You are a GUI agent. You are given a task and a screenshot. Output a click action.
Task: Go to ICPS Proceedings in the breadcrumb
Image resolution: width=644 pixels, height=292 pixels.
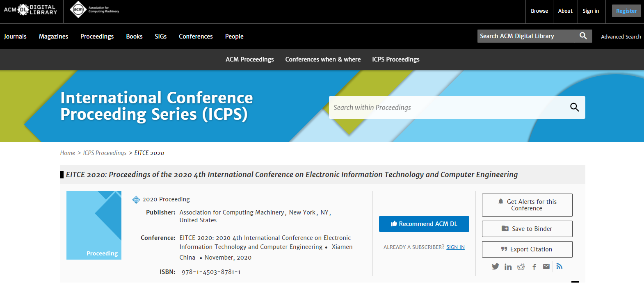(105, 153)
